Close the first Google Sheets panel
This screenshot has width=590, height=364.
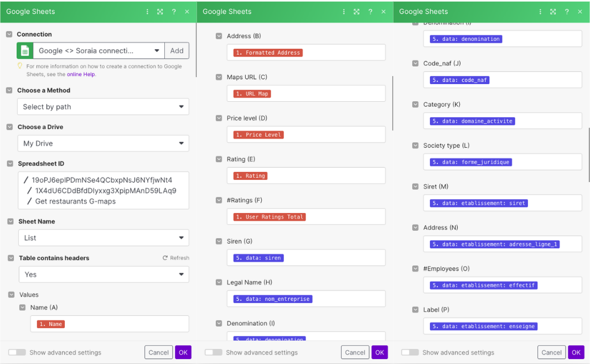[x=187, y=12]
